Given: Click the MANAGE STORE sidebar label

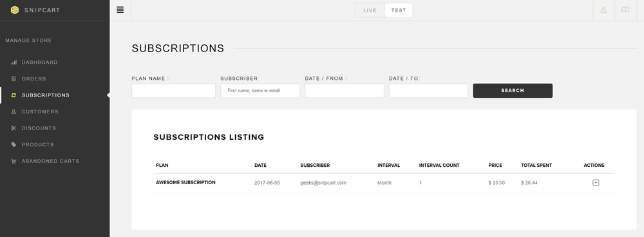Looking at the screenshot, I should click(x=28, y=41).
